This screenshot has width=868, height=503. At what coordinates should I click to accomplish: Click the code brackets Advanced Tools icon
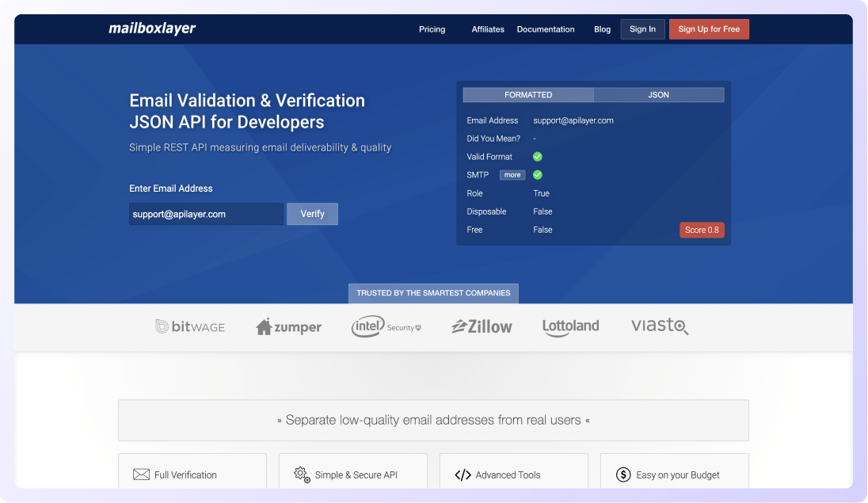[463, 475]
